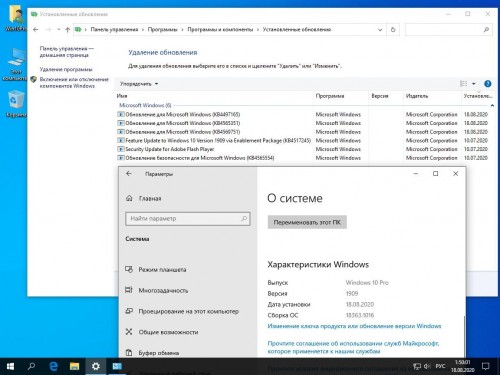
Task: Click the Control Panel taskbar icon
Action: coord(117,366)
